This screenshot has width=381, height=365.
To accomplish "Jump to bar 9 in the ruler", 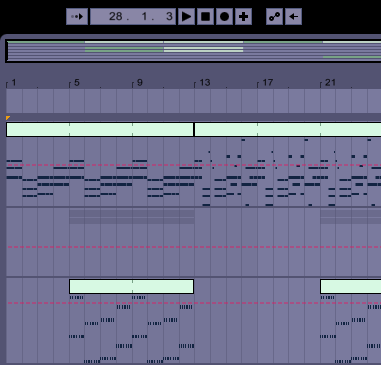I will [x=140, y=83].
